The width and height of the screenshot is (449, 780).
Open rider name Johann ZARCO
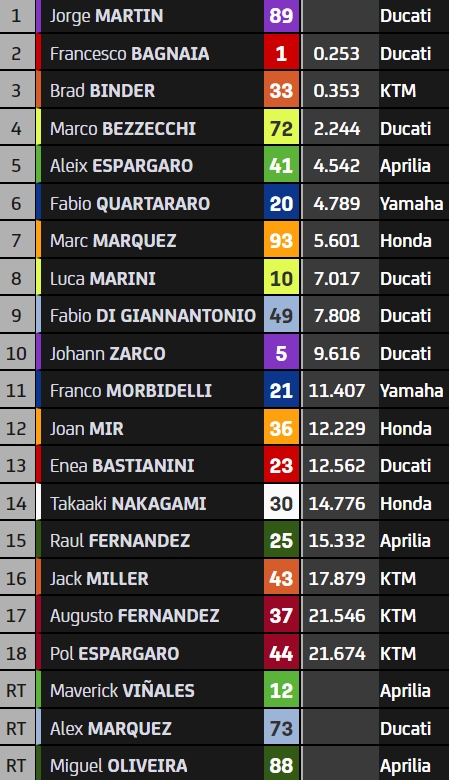(107, 354)
